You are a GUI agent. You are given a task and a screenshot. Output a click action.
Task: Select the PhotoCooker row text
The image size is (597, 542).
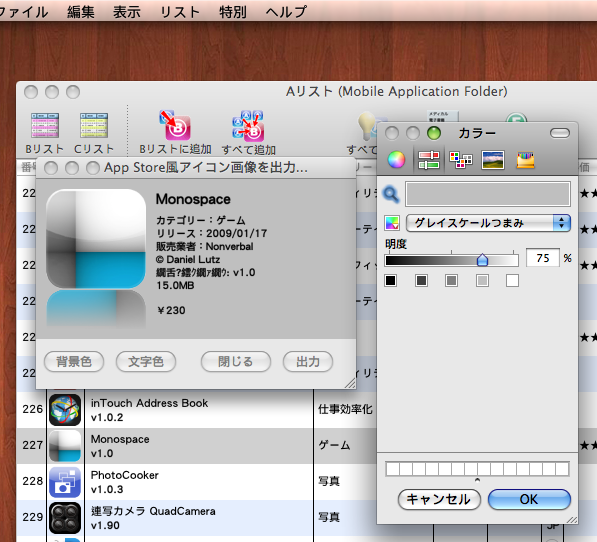click(125, 482)
